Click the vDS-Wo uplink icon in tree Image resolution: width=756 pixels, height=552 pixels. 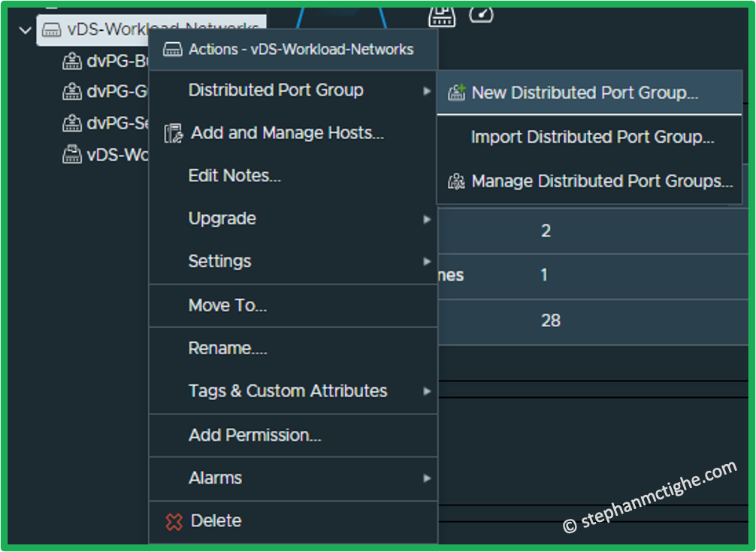coord(73,154)
